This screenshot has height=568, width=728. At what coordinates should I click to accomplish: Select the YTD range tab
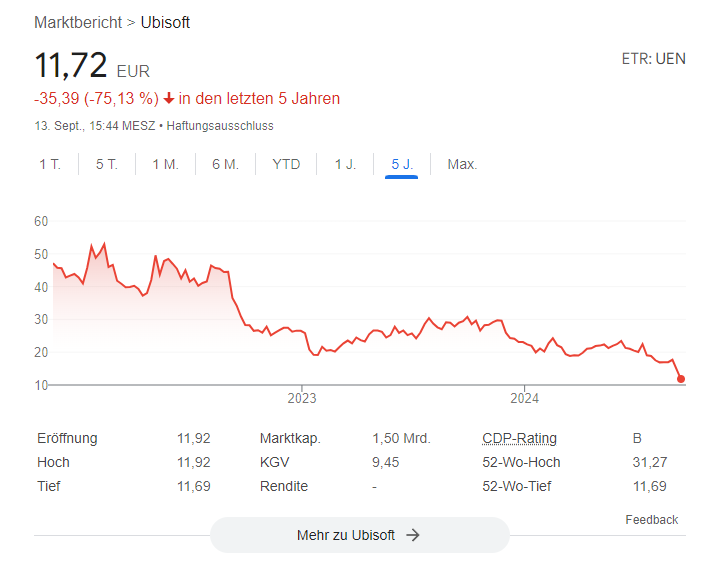pos(286,164)
